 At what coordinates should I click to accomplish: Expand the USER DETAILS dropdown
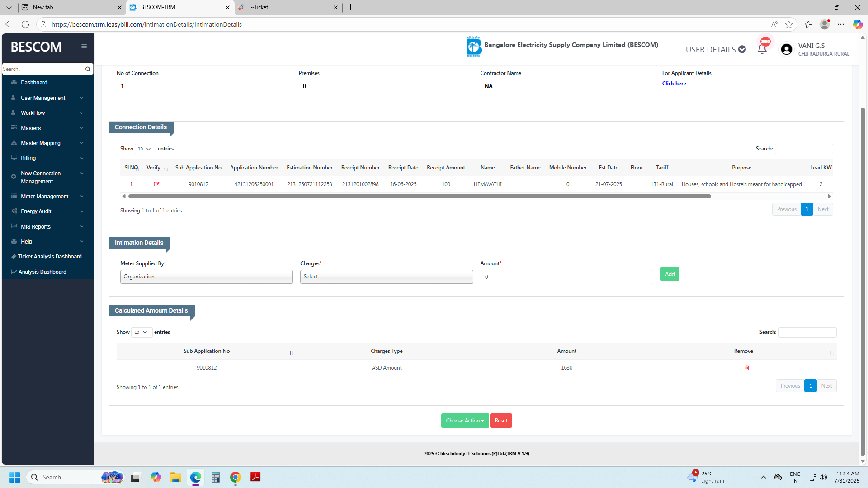click(x=715, y=50)
